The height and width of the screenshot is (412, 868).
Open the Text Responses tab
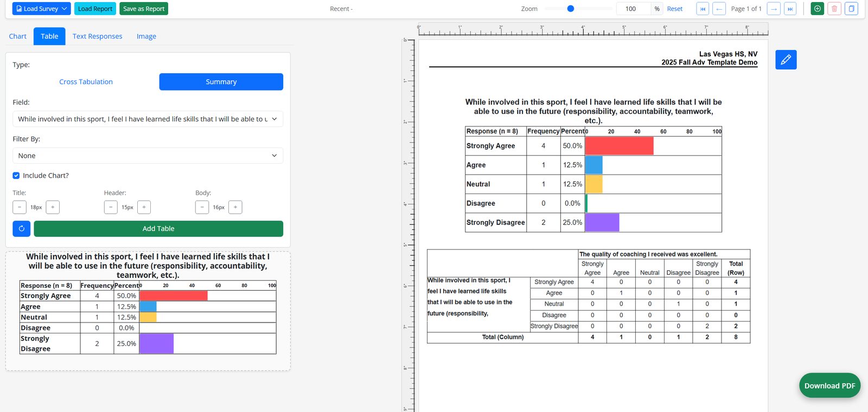click(98, 36)
